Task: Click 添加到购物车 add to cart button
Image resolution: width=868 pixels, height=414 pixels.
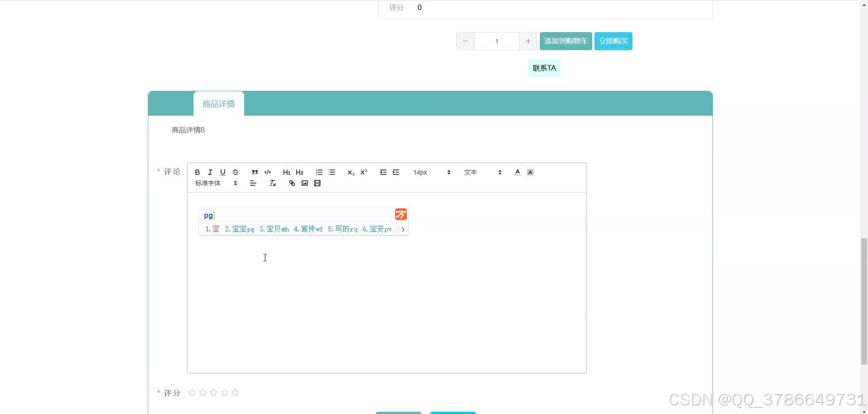Action: click(566, 41)
